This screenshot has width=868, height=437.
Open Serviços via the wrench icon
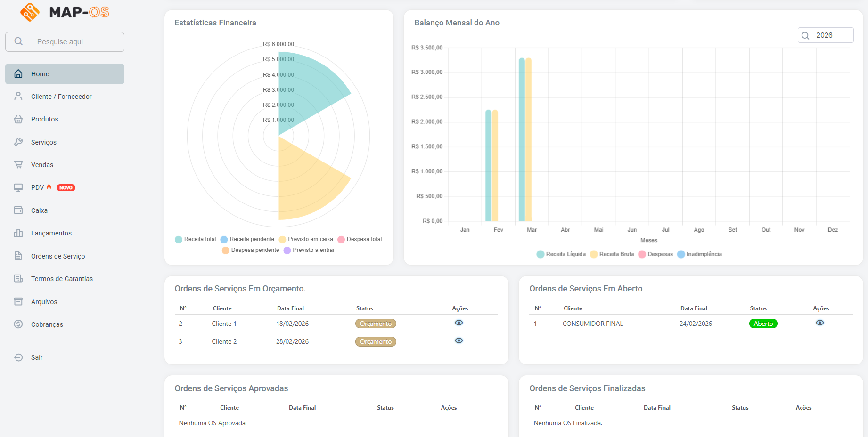coord(18,142)
